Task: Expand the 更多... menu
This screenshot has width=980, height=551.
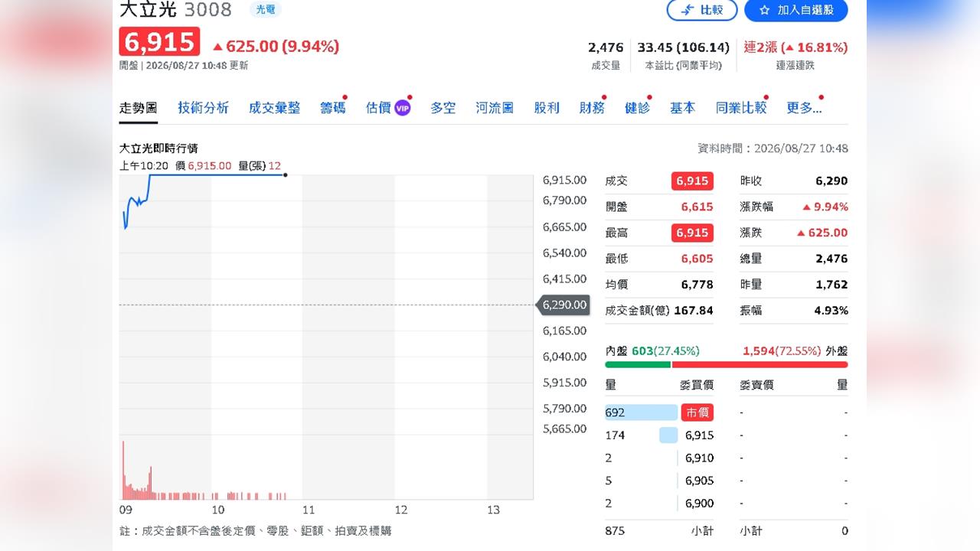Action: click(x=804, y=108)
